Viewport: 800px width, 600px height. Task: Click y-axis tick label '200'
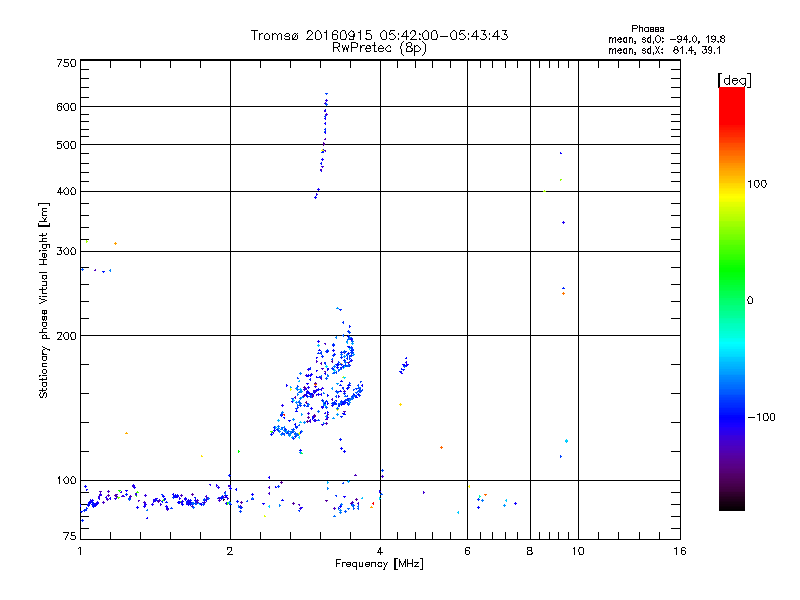click(66, 336)
